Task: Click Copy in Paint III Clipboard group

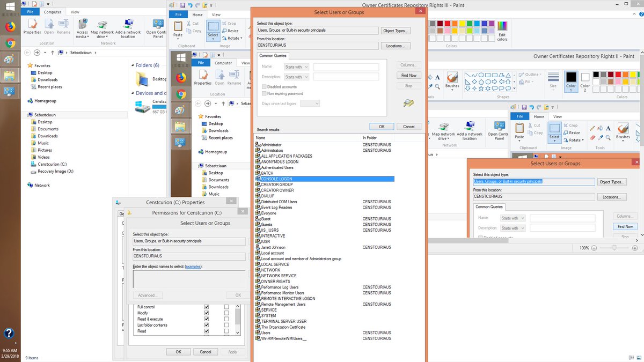Action: pos(194,31)
